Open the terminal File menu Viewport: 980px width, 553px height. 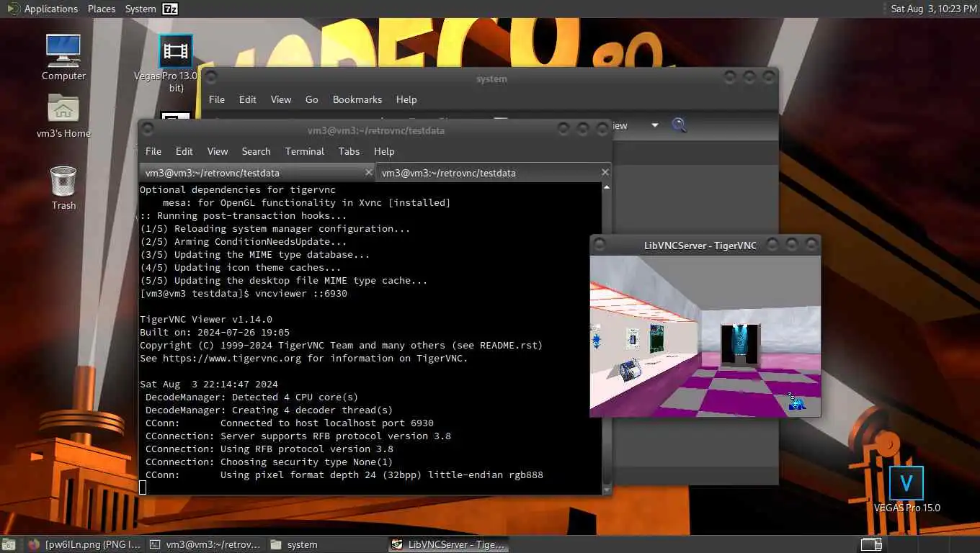point(153,151)
